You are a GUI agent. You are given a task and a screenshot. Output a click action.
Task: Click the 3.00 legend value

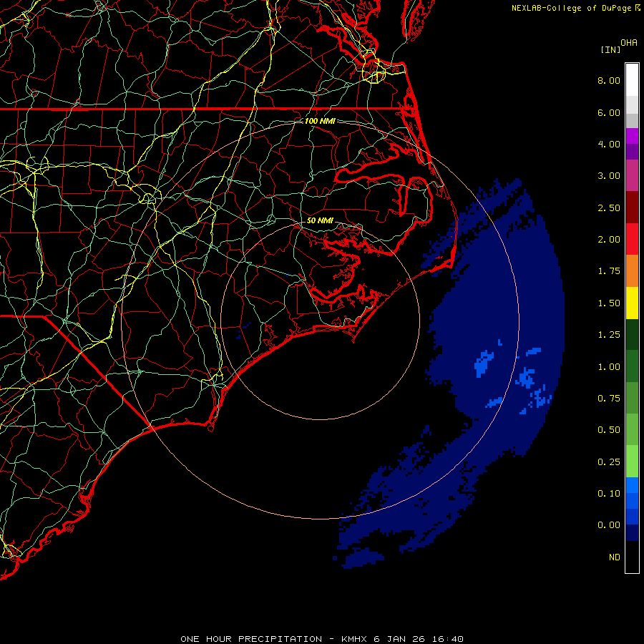(609, 176)
